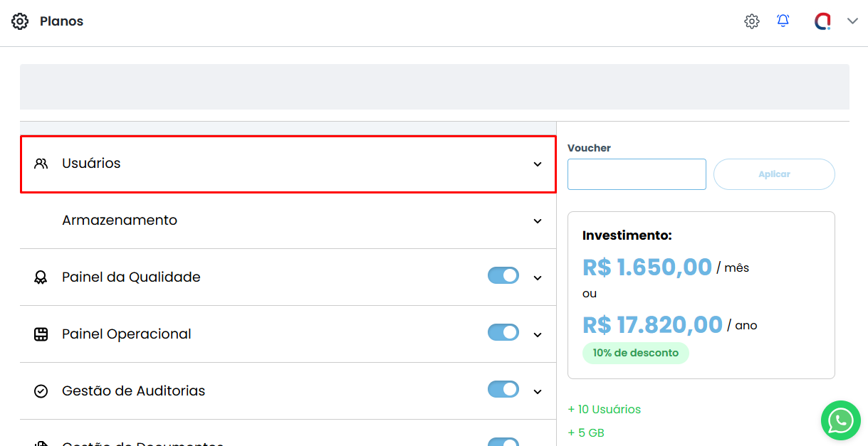Click the Gestão de Auditorias checkmark icon

pyautogui.click(x=41, y=391)
